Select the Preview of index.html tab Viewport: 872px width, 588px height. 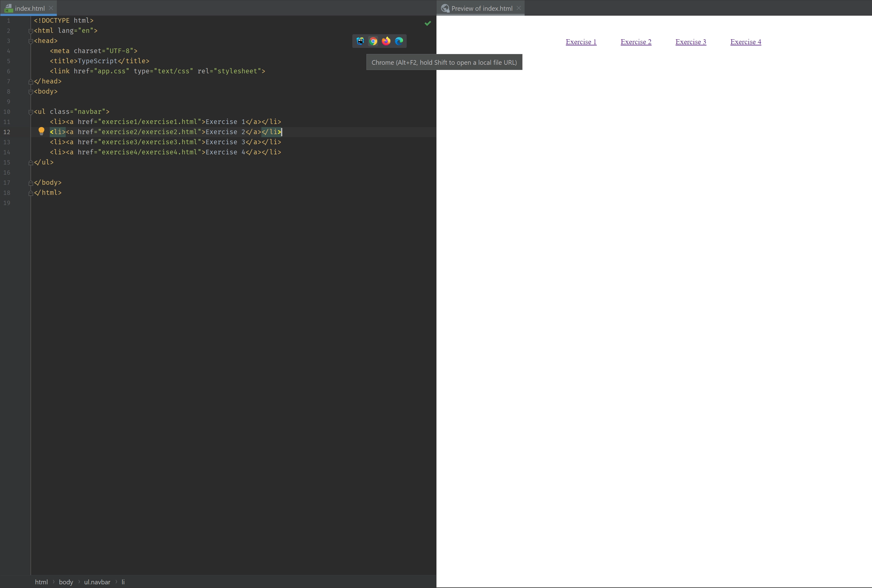tap(481, 8)
